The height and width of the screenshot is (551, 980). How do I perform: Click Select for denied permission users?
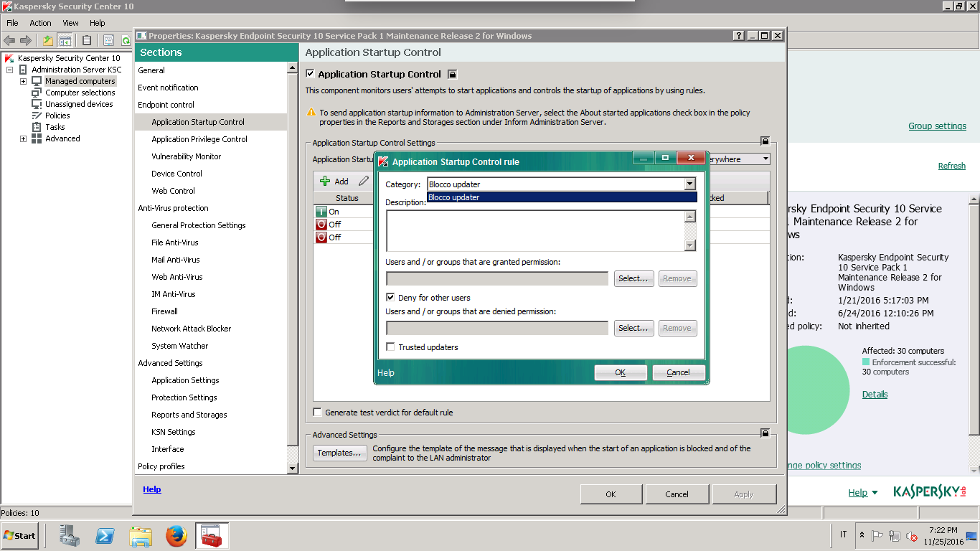tap(633, 328)
